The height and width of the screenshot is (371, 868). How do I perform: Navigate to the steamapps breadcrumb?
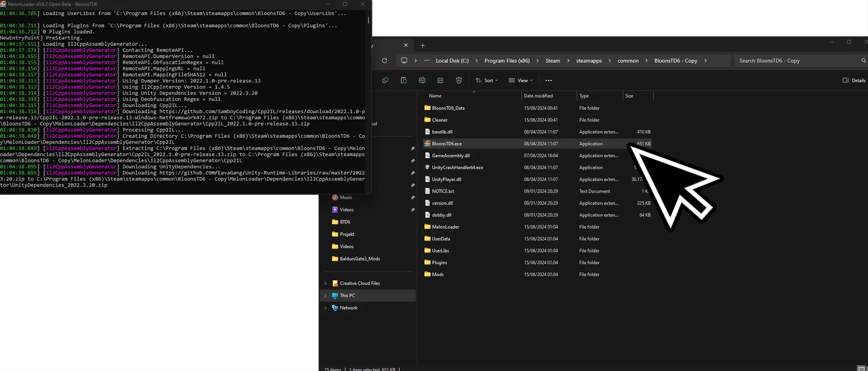point(589,60)
